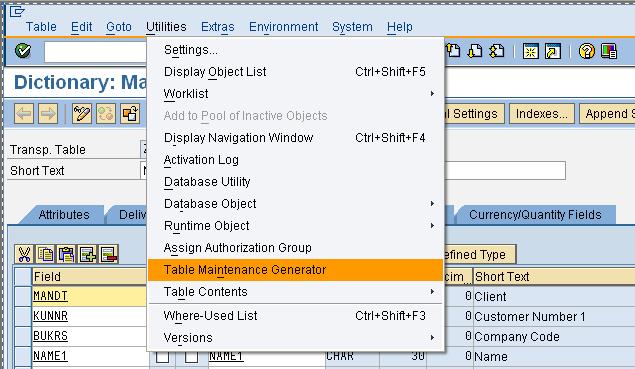This screenshot has width=635, height=369.
Task: Click the Cut scissors icon above the field table
Action: (x=24, y=254)
